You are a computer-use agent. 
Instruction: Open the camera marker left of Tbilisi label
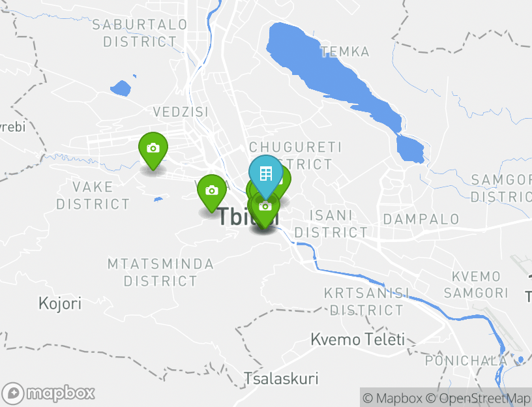[x=212, y=190]
